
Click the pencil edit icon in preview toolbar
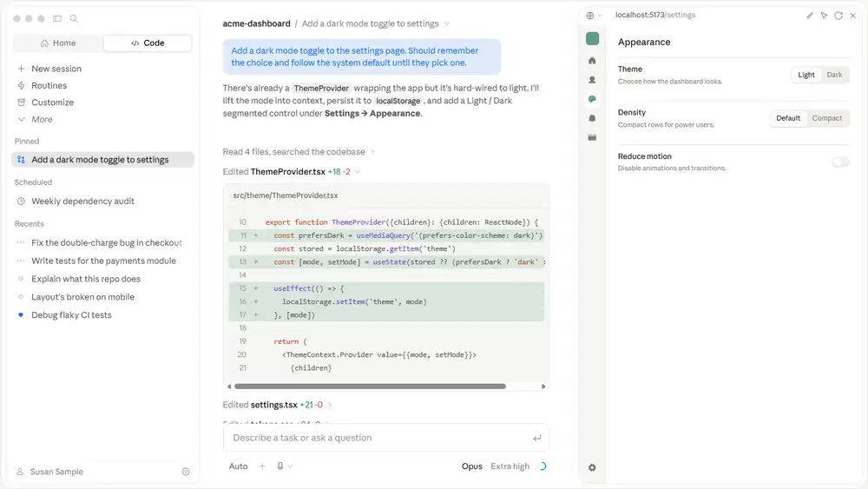pyautogui.click(x=810, y=16)
